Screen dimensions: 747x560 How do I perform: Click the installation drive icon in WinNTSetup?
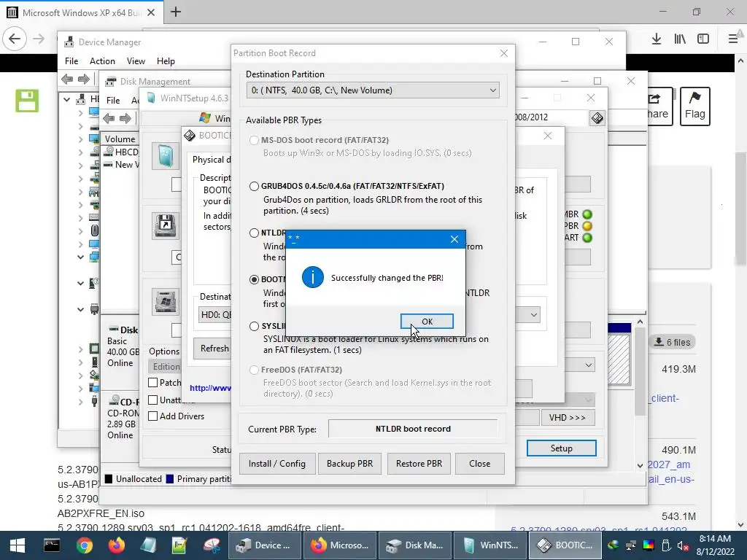point(166,302)
